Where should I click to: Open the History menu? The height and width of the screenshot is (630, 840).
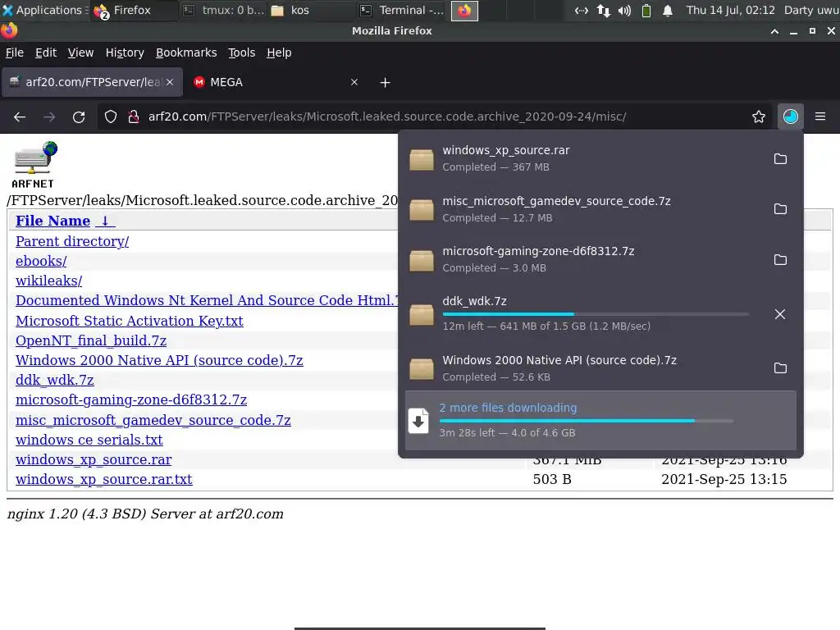(125, 52)
